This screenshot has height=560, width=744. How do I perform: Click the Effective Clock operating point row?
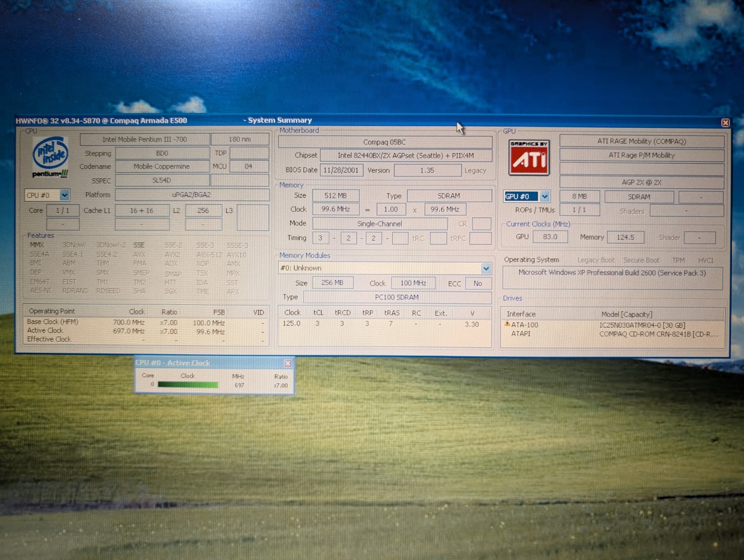[146, 340]
